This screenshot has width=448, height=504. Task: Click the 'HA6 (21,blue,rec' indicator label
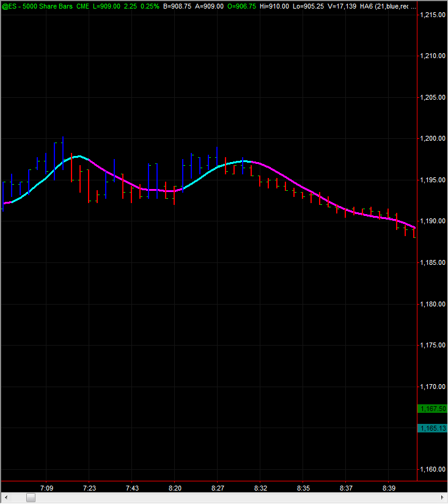384,6
